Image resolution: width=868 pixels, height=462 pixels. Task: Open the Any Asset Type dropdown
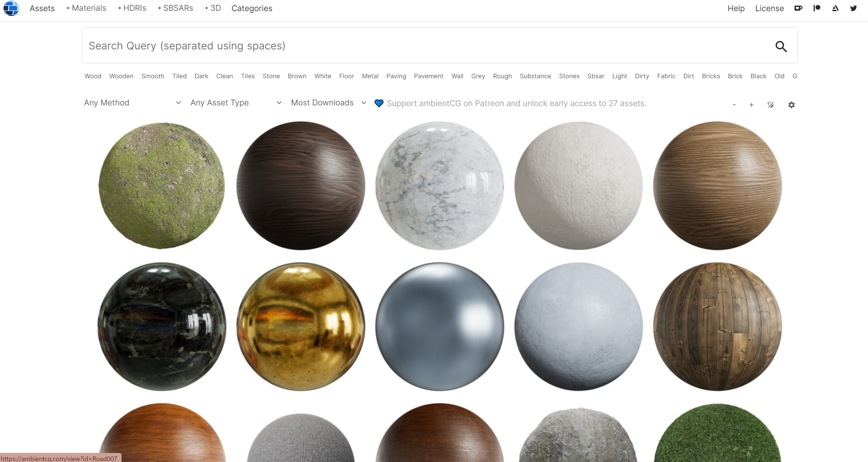point(236,103)
